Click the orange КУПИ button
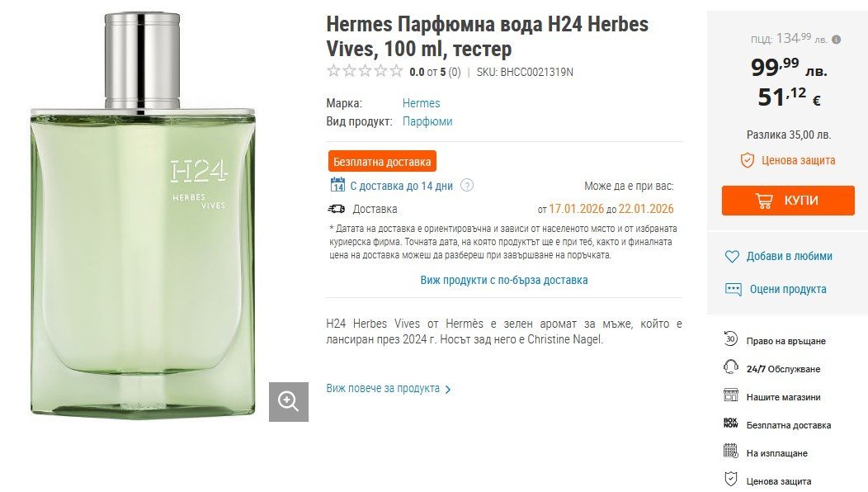The image size is (868, 492). tap(788, 201)
